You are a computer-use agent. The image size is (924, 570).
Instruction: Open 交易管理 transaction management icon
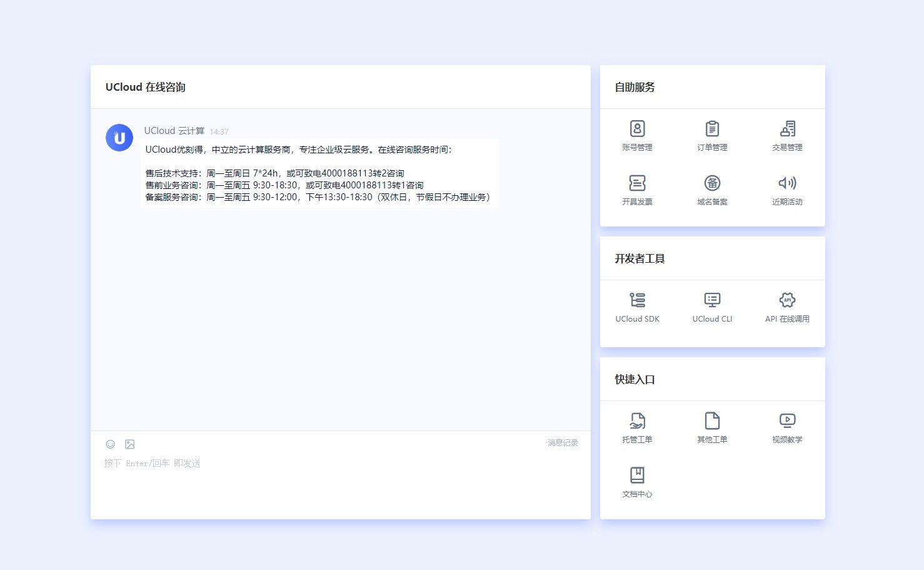[x=787, y=129]
